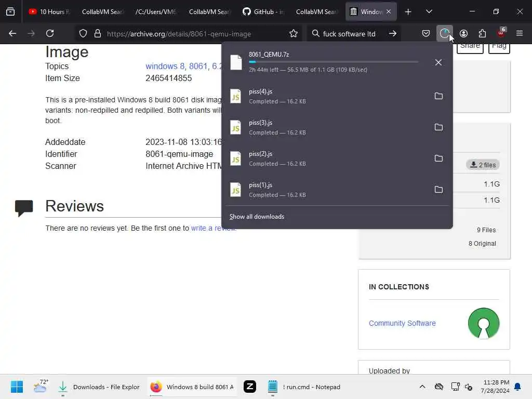
Task: Reload the current page
Action: click(50, 34)
